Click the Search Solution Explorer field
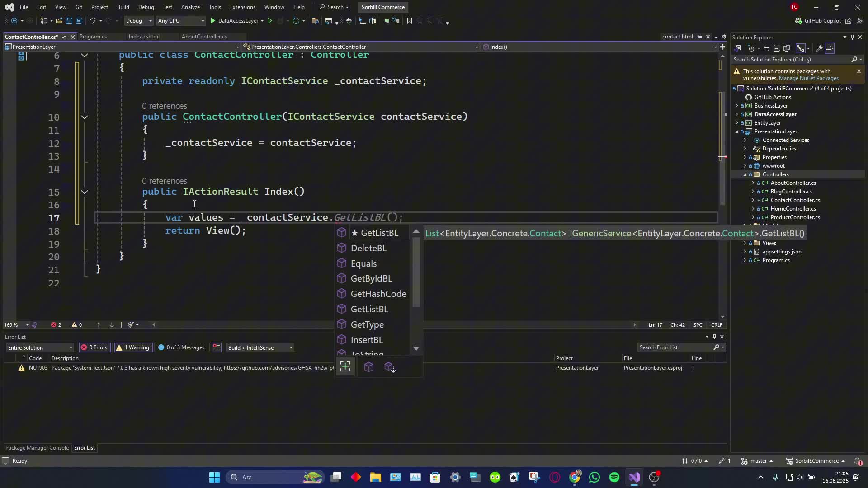The image size is (868, 488). point(793,60)
